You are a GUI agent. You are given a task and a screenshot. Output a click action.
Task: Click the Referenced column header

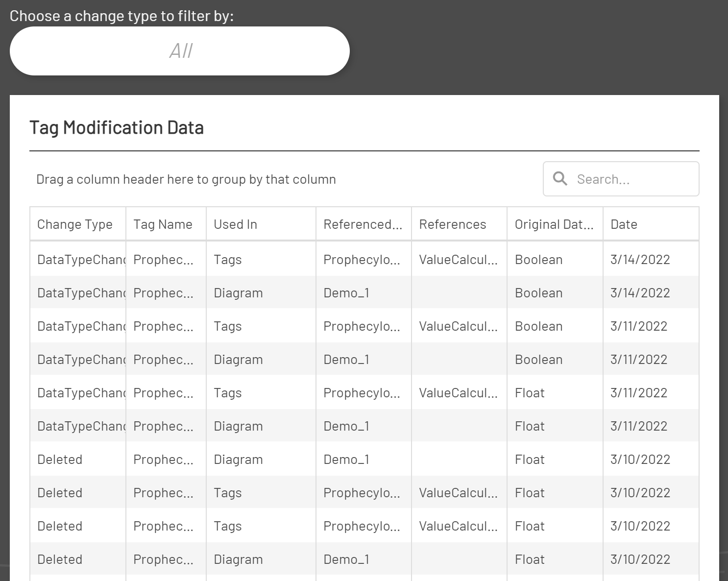(x=363, y=224)
